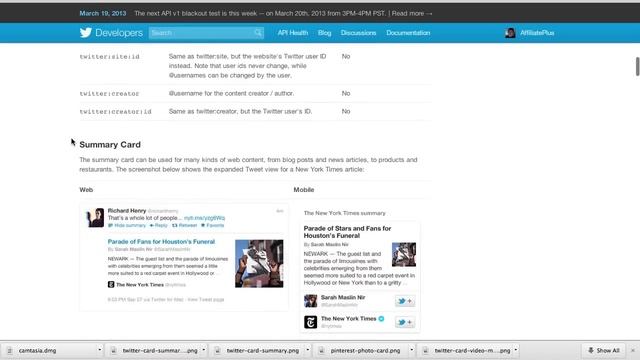Open API Health page
Image resolution: width=640 pixels, height=360 pixels.
point(293,33)
